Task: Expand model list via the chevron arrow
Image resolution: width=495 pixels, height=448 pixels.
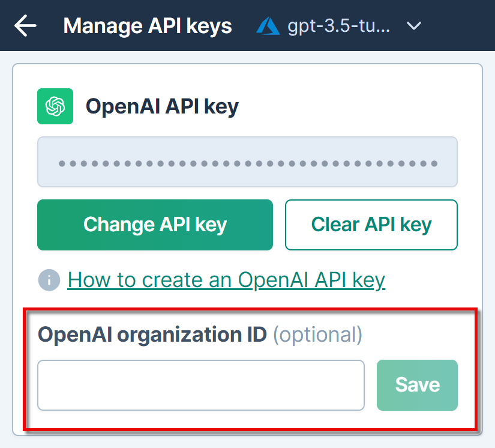Action: tap(414, 26)
